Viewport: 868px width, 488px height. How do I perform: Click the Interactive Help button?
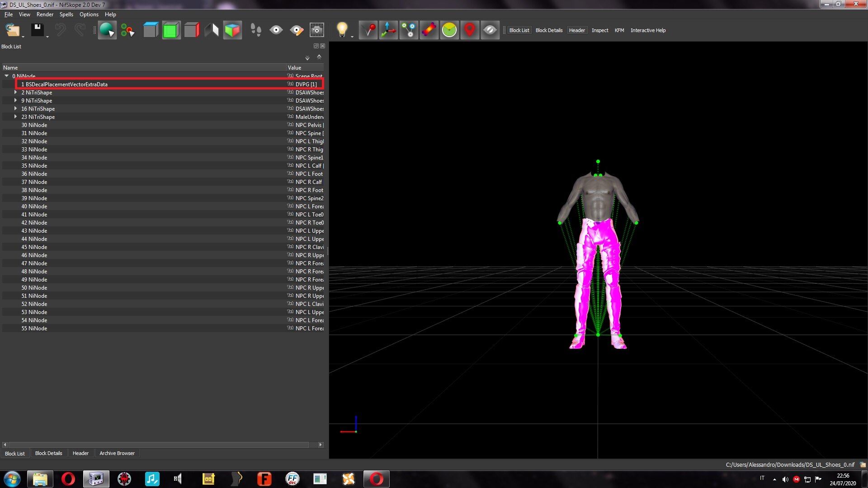[648, 30]
